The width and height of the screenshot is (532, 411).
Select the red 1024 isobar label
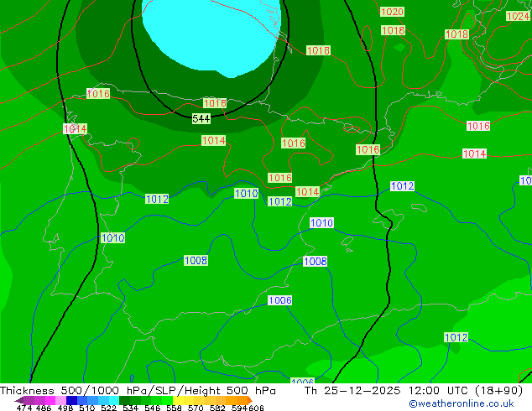click(518, 16)
